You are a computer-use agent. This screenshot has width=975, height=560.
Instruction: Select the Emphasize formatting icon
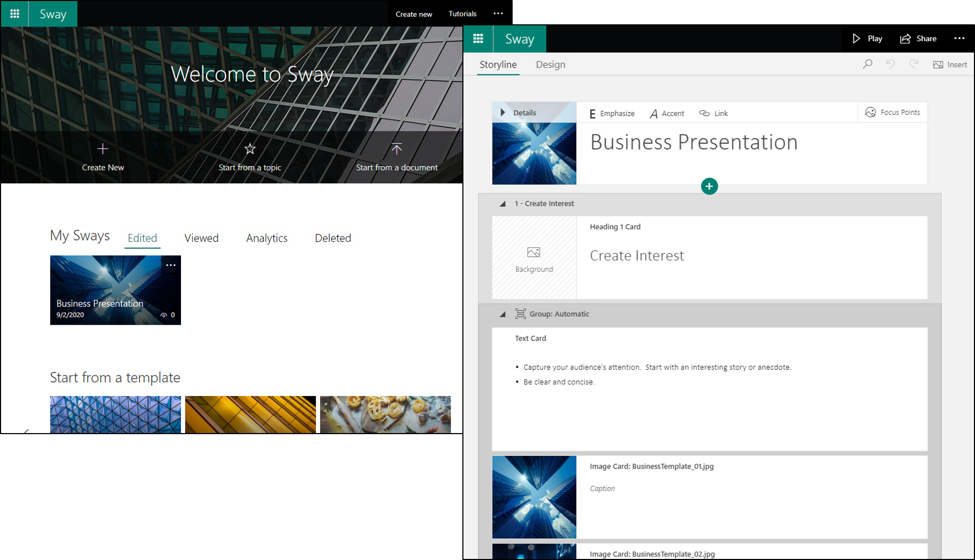click(610, 113)
